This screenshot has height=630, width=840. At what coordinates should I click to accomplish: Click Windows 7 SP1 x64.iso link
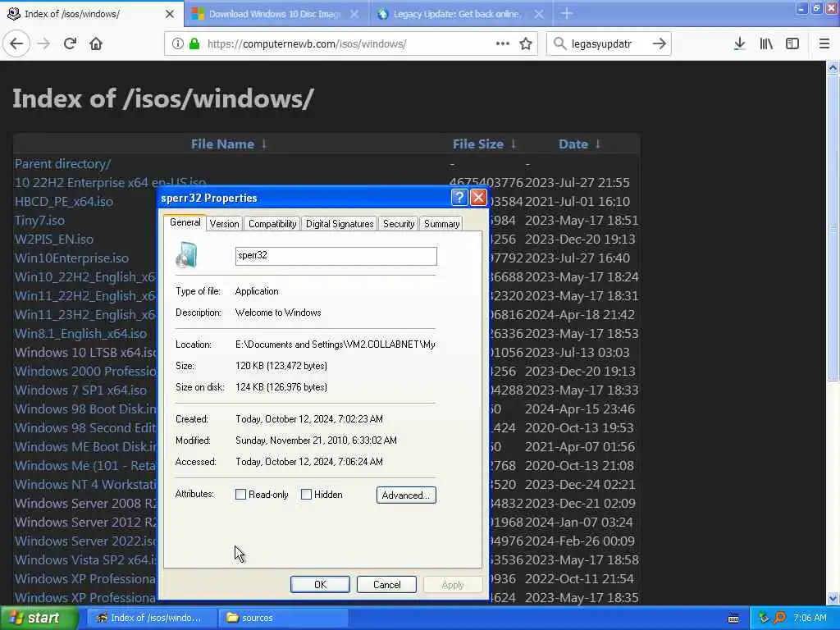click(81, 390)
